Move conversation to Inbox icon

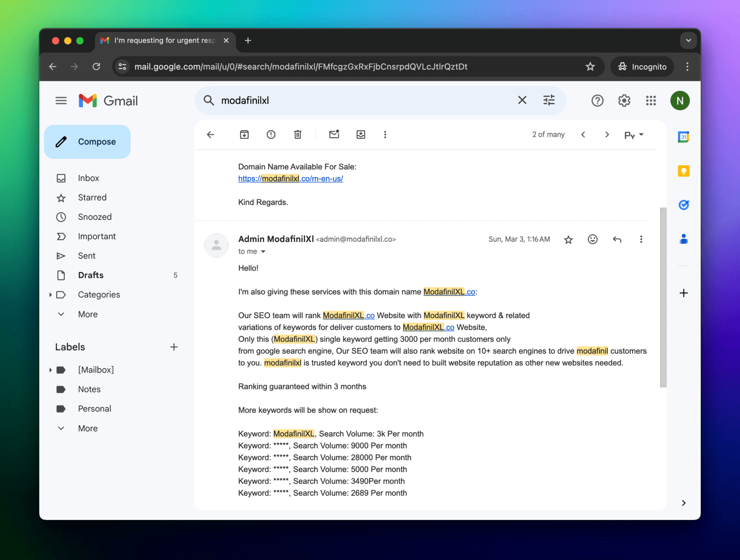[x=361, y=135]
